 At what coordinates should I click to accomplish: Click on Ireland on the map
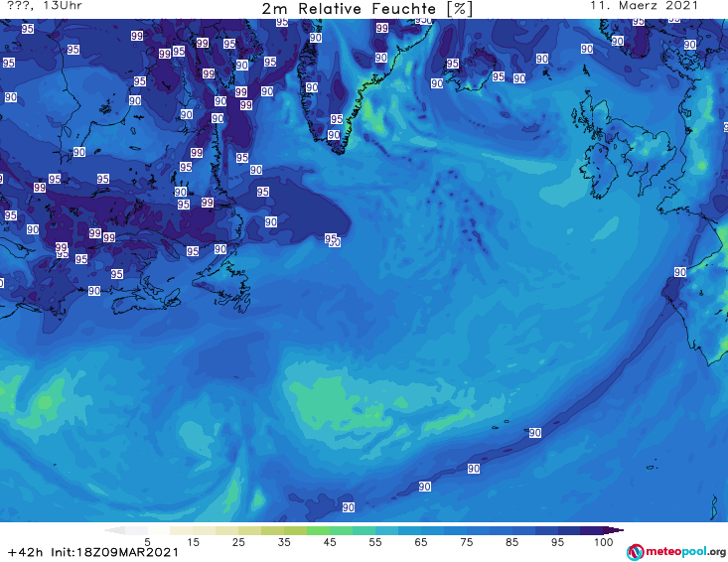tap(600, 170)
